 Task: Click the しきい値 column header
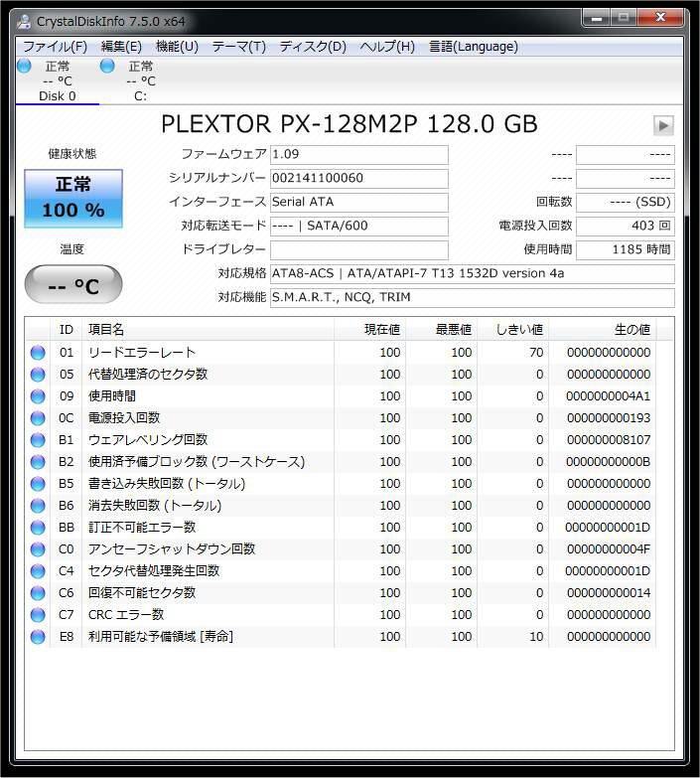(512, 330)
